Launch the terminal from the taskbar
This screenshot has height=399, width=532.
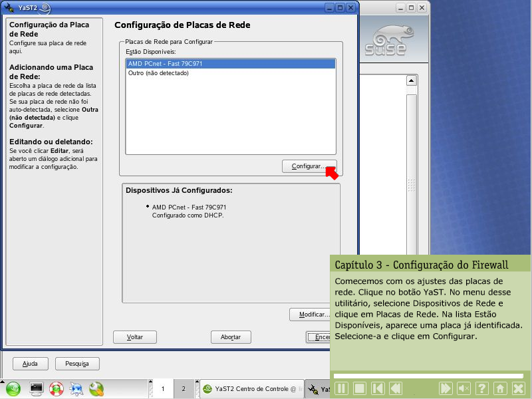37,389
